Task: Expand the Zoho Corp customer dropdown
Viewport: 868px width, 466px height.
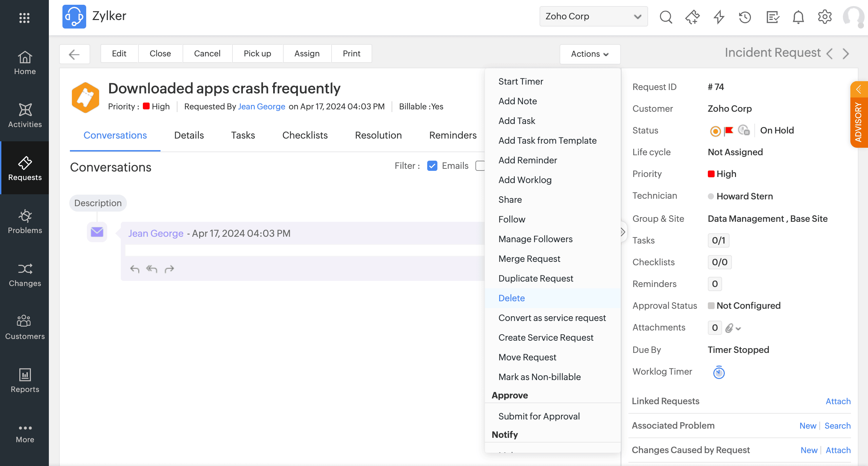Action: [x=593, y=16]
